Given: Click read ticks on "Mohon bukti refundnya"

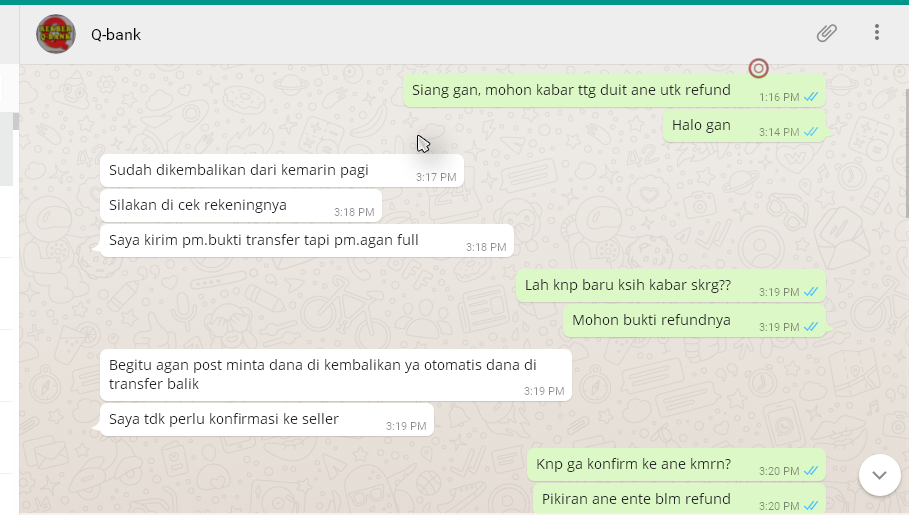Looking at the screenshot, I should (x=811, y=327).
